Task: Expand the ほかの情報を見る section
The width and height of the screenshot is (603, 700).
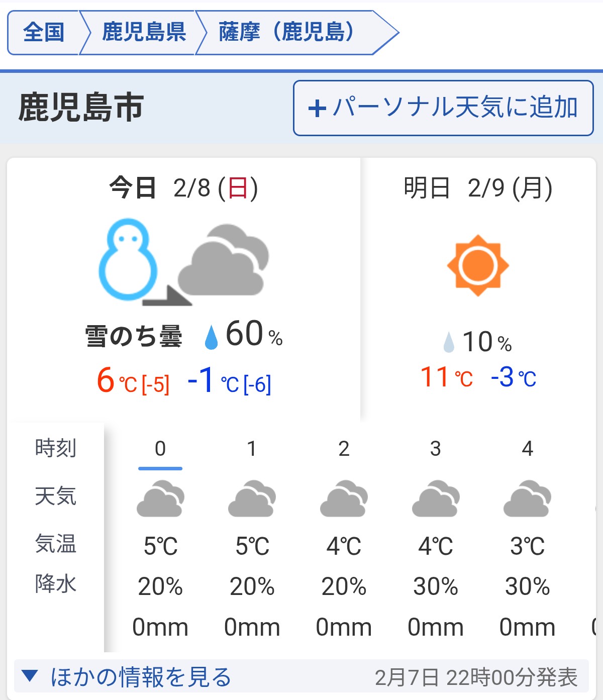Action: (141, 677)
